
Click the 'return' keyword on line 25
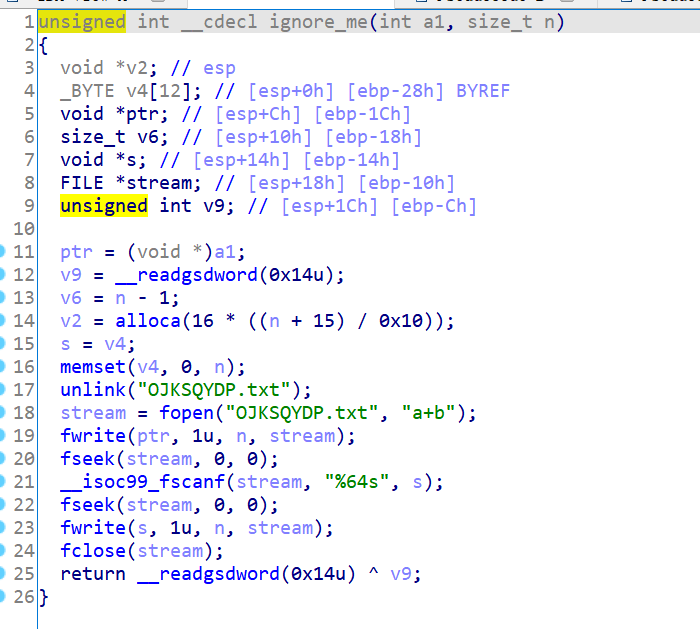point(93,574)
